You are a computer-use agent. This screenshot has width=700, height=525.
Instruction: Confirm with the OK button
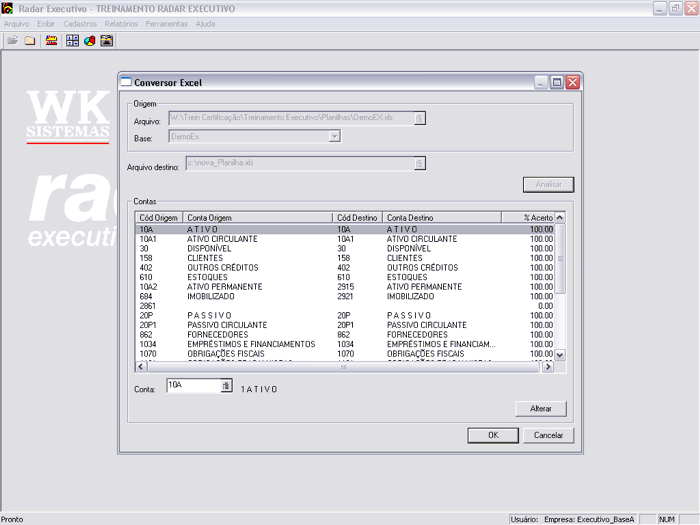(x=493, y=435)
